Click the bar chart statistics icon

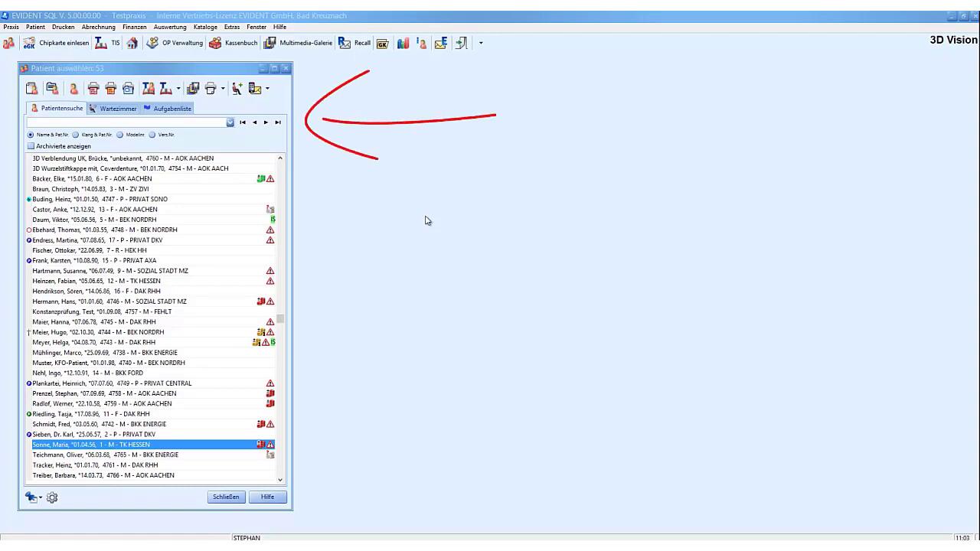[x=403, y=44]
